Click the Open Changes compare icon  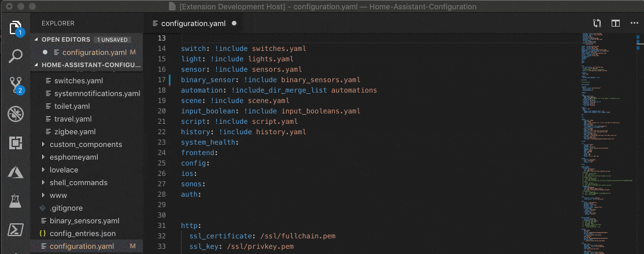tap(597, 23)
